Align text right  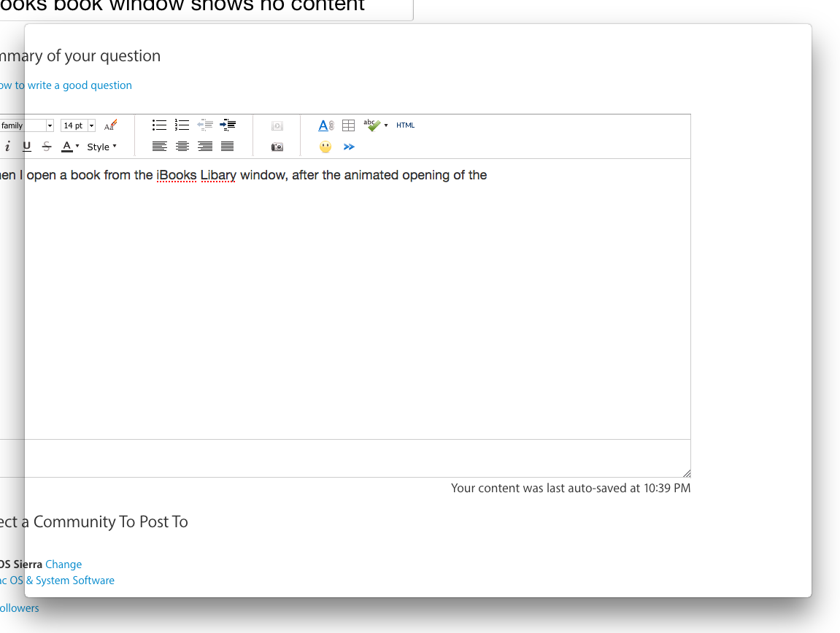[x=204, y=146]
